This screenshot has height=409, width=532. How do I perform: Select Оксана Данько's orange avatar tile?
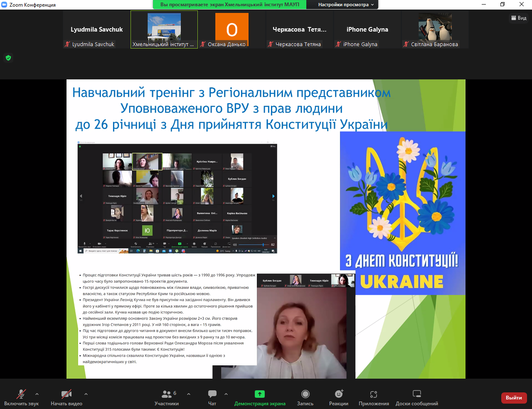tap(232, 30)
